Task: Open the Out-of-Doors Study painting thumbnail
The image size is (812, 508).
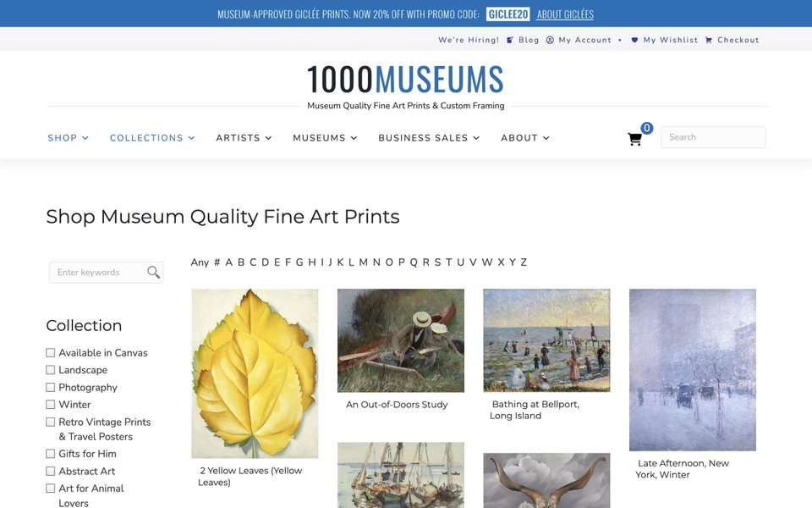Action: click(x=401, y=340)
